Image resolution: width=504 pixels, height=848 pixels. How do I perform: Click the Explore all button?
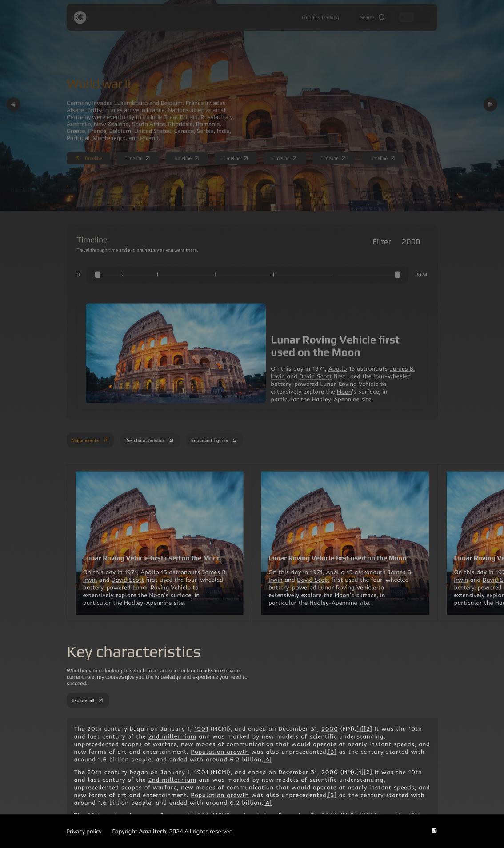88,700
